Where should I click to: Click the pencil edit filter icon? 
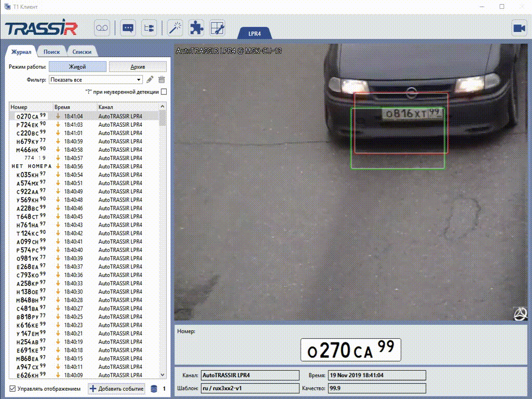tap(150, 80)
